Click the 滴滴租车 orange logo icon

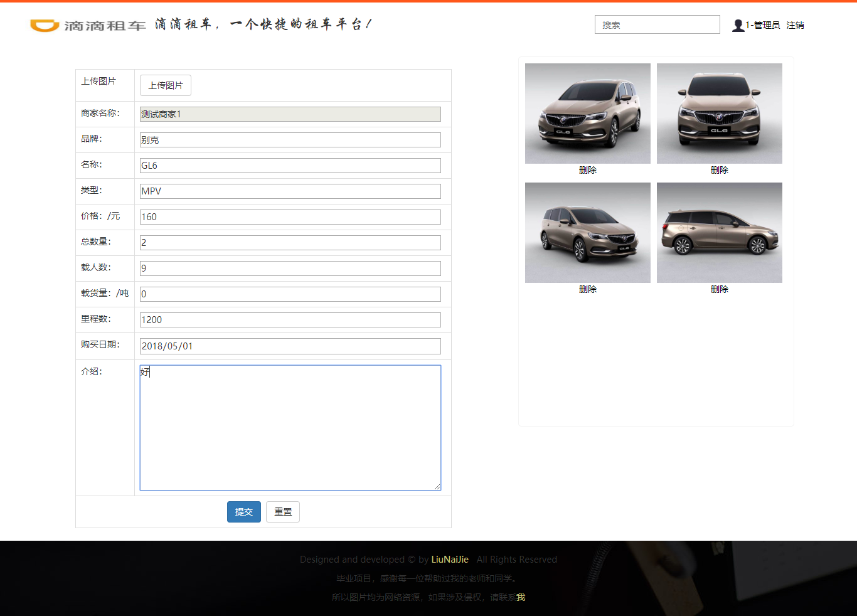coord(45,26)
